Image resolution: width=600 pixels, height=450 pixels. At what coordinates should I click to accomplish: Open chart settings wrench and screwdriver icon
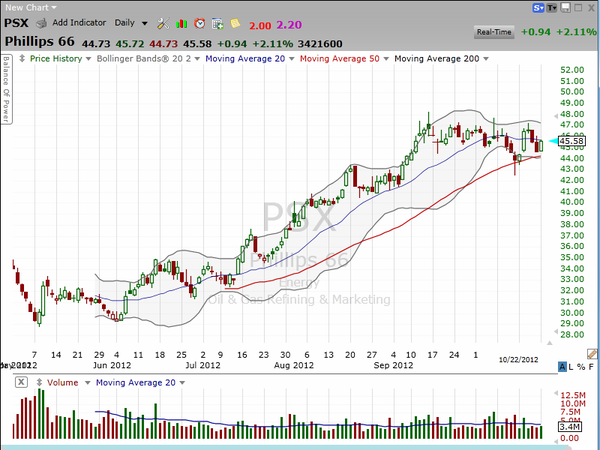tap(163, 24)
